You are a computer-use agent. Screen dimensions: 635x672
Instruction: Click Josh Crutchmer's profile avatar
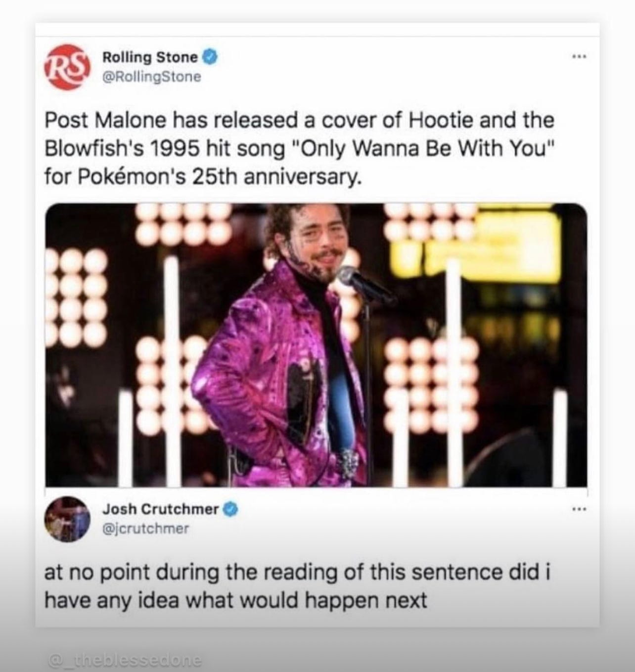click(67, 519)
